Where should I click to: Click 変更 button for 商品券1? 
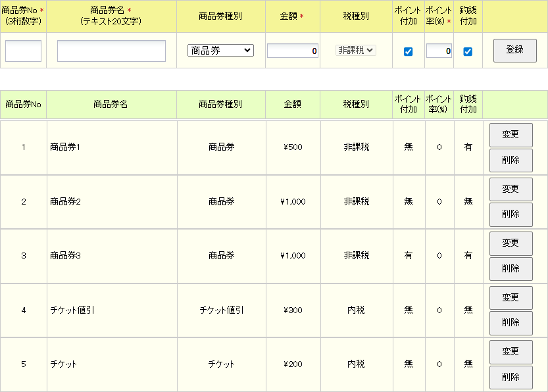click(x=511, y=135)
